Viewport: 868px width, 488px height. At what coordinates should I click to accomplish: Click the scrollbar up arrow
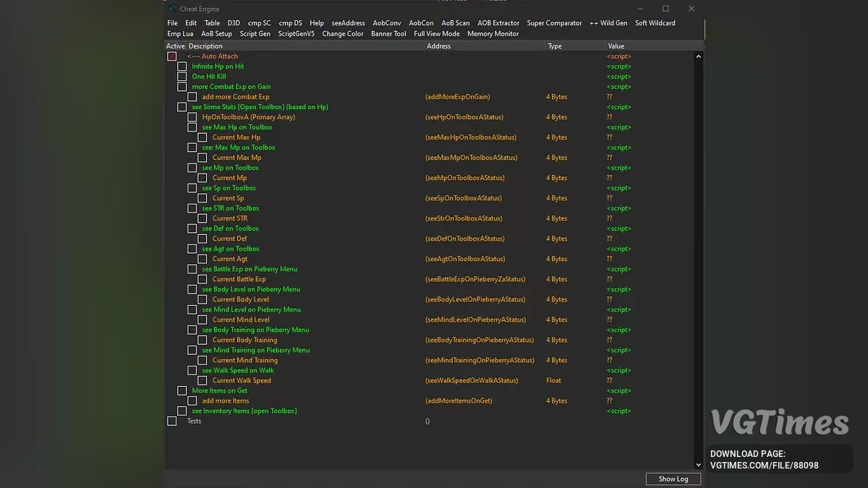698,56
